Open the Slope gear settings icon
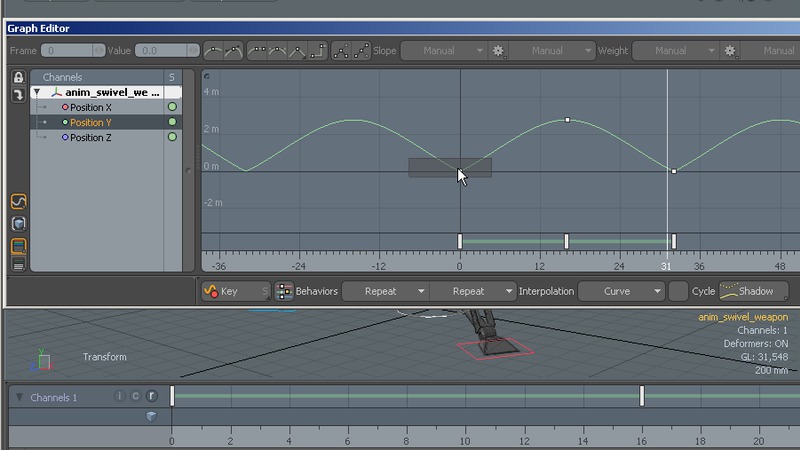 [498, 51]
